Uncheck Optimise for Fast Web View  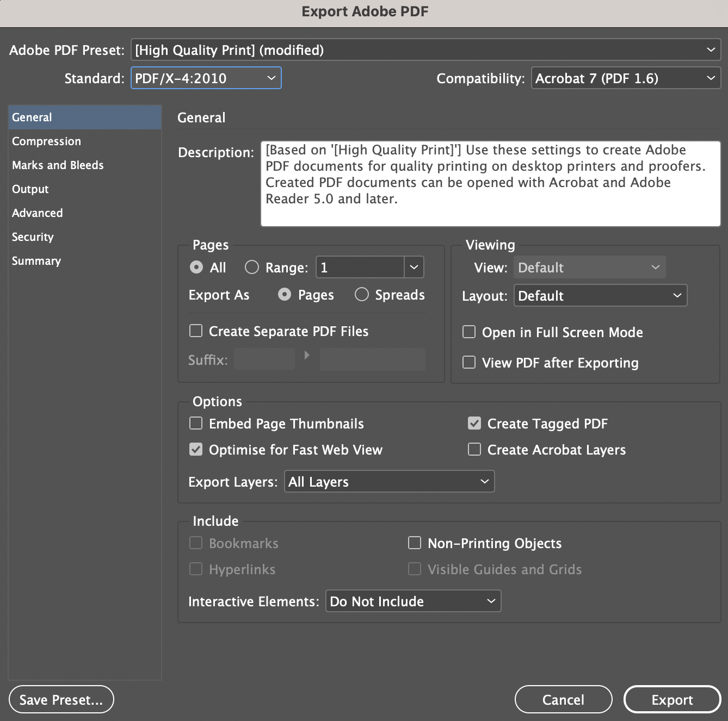coord(196,449)
